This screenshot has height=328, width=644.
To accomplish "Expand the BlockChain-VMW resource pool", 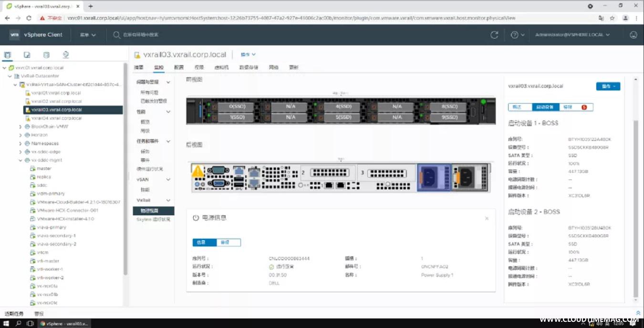I will click(x=21, y=127).
